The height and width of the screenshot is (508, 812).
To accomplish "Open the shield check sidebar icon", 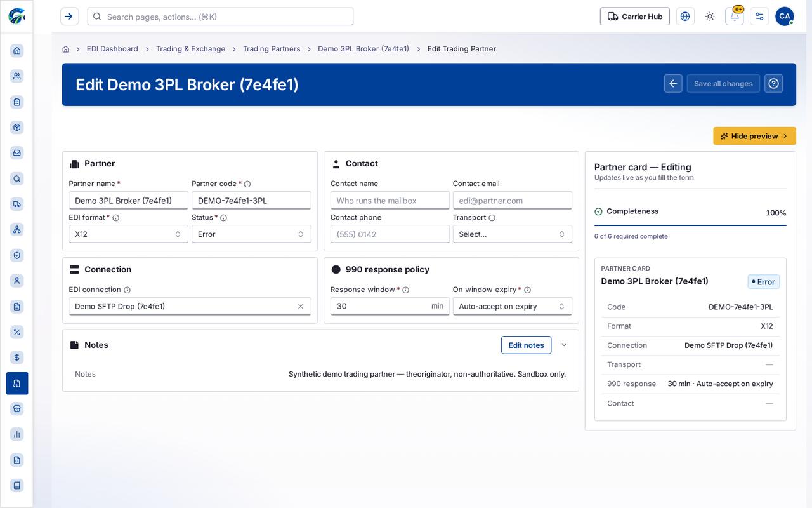I will 17,255.
